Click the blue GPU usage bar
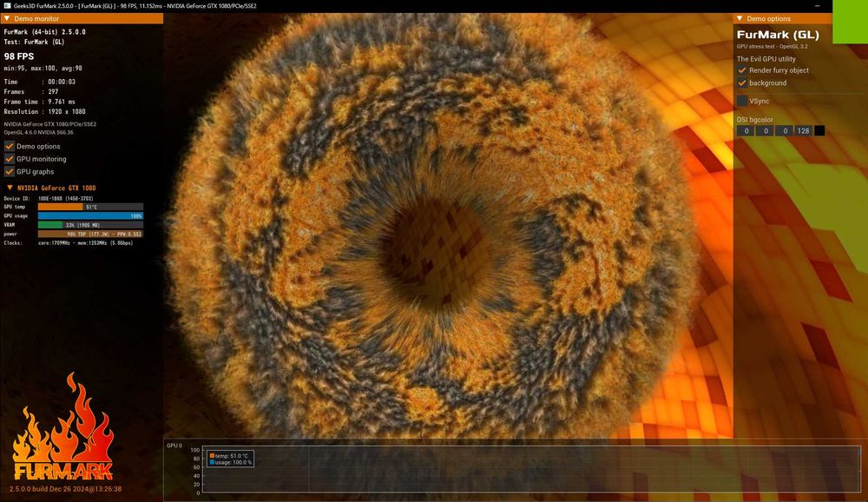Image resolution: width=868 pixels, height=502 pixels. click(90, 215)
